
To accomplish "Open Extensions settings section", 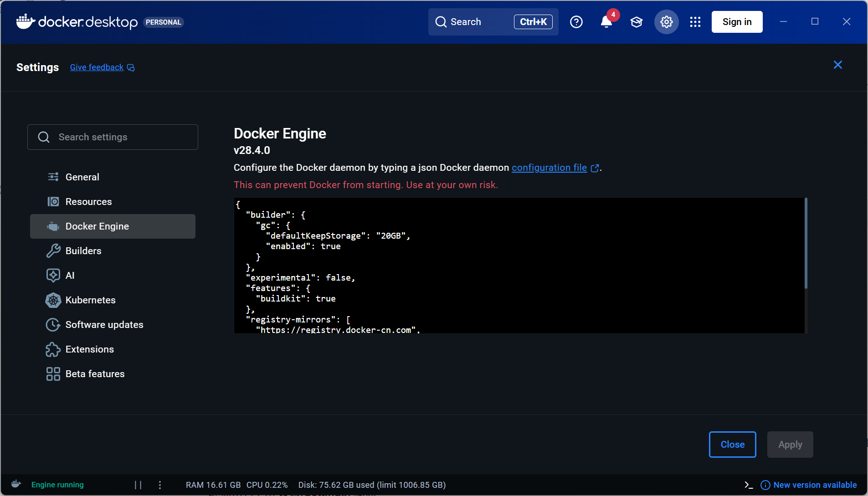I will tap(113, 349).
